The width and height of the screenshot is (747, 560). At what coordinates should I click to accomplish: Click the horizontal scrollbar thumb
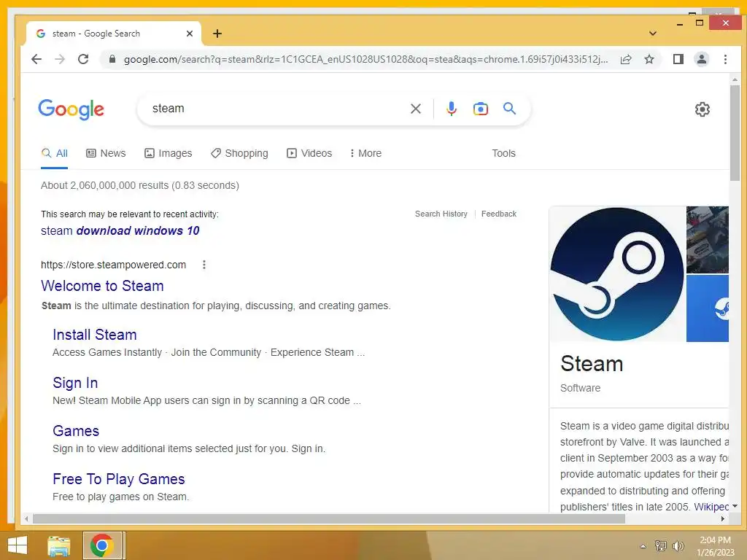(329, 518)
